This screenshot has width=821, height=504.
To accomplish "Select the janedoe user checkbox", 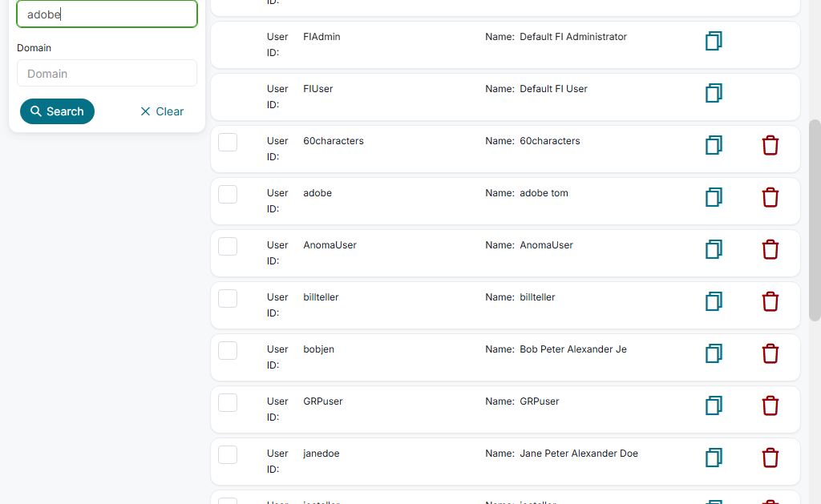I will point(228,454).
